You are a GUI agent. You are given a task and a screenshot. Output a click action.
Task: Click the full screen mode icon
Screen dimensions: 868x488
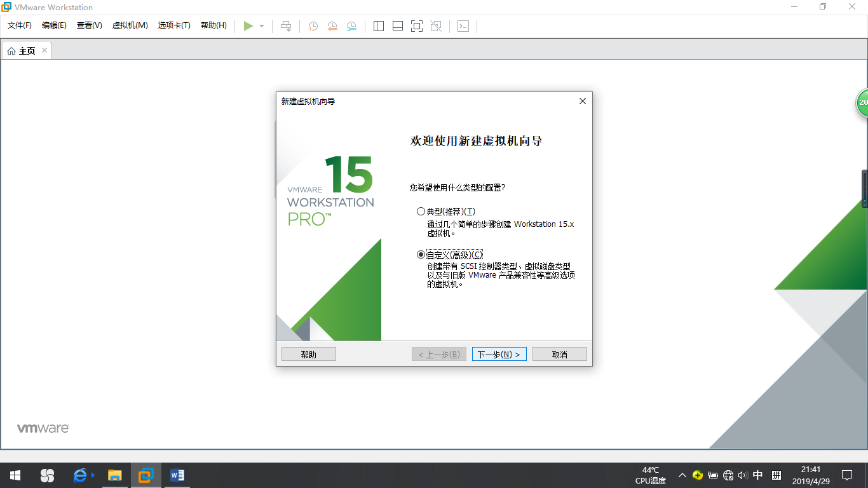(x=417, y=26)
